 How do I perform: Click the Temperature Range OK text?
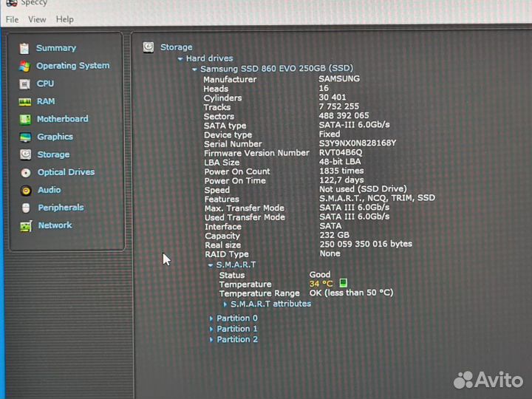tap(351, 293)
